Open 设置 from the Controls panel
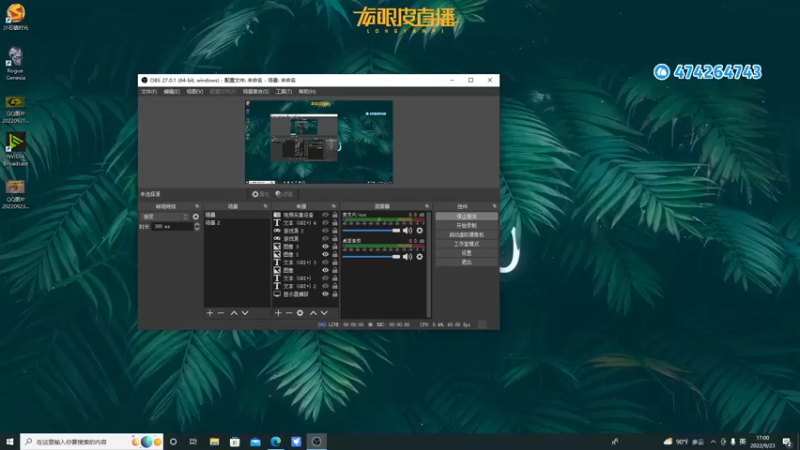This screenshot has height=450, width=800. (466, 253)
